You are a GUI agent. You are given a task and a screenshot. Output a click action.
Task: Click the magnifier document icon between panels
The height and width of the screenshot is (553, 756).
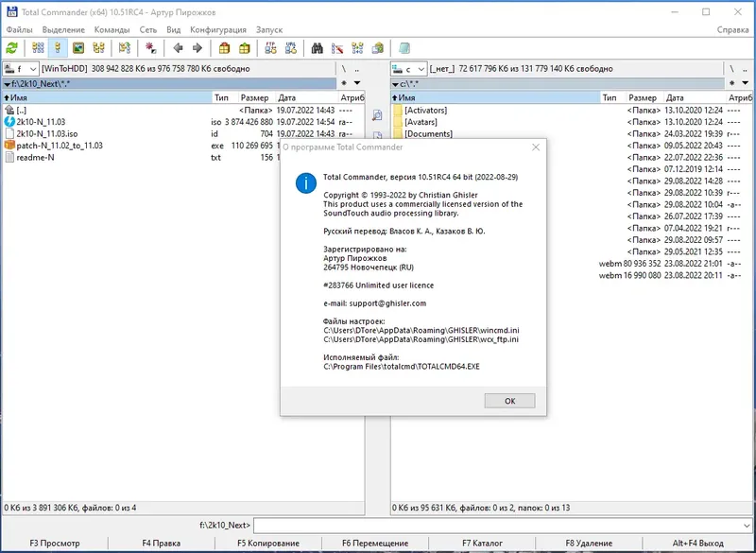(x=377, y=114)
